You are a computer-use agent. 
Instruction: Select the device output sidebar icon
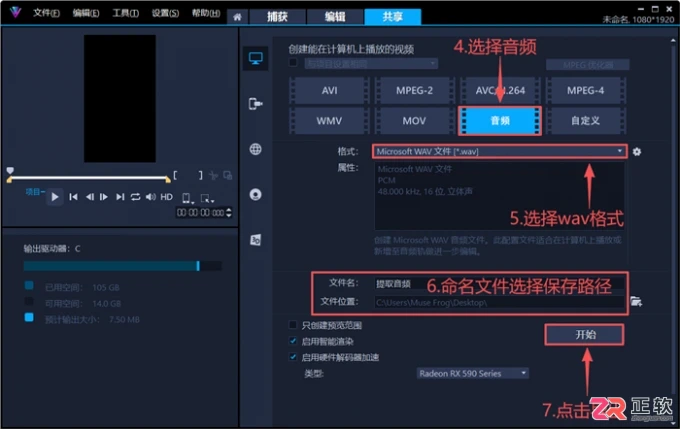[255, 104]
